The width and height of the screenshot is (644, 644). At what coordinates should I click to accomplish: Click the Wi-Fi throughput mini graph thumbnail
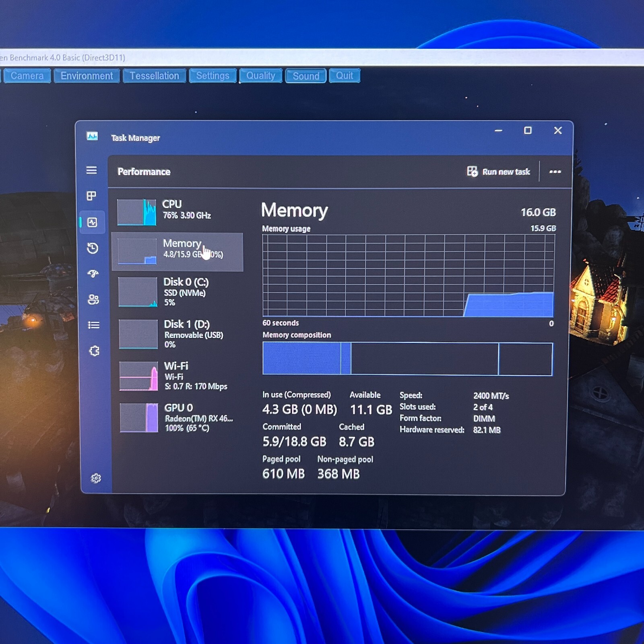[x=139, y=376]
